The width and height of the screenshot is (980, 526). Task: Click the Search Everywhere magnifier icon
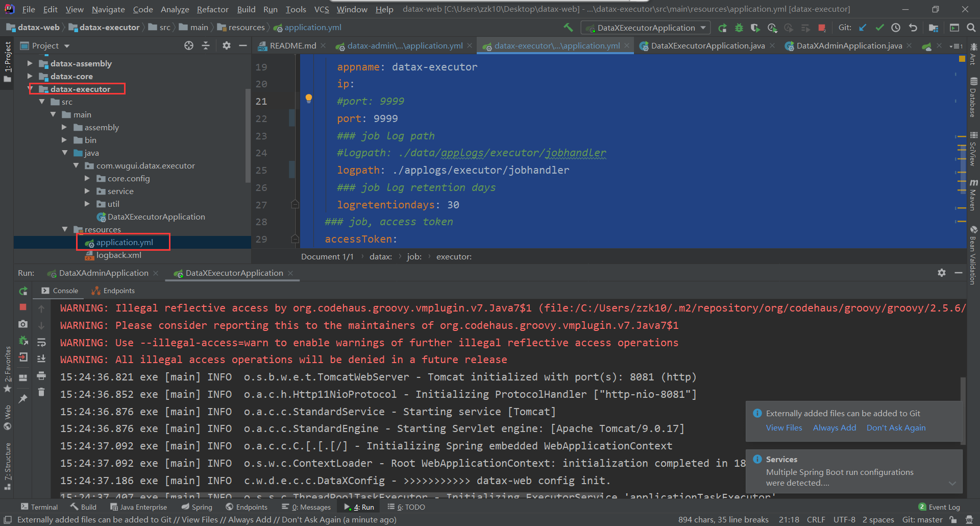tap(971, 28)
